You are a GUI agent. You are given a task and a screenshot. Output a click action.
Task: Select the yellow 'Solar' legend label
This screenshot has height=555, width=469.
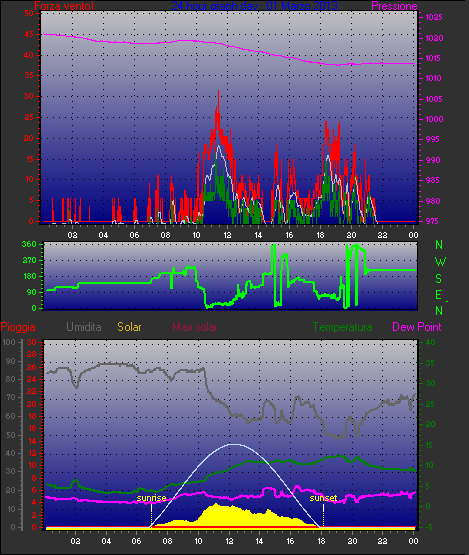[129, 327]
